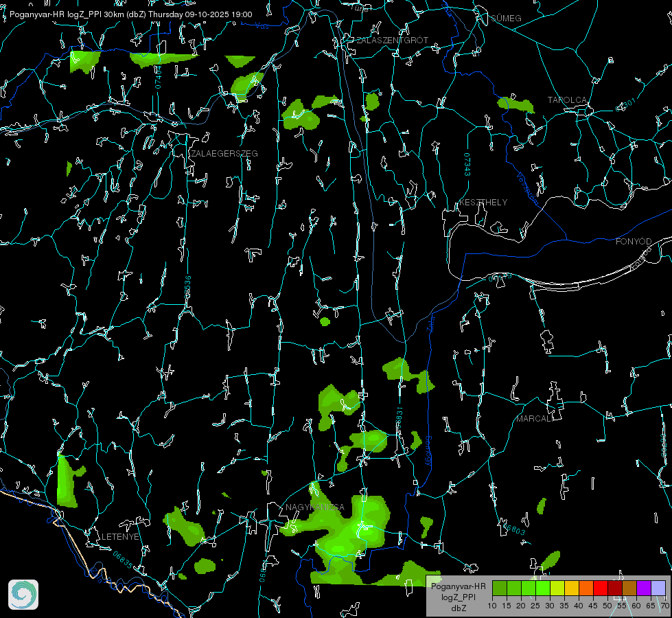The image size is (672, 618).
Task: Select the bright green 25-30 dBZ swatch
Action: tap(543, 588)
